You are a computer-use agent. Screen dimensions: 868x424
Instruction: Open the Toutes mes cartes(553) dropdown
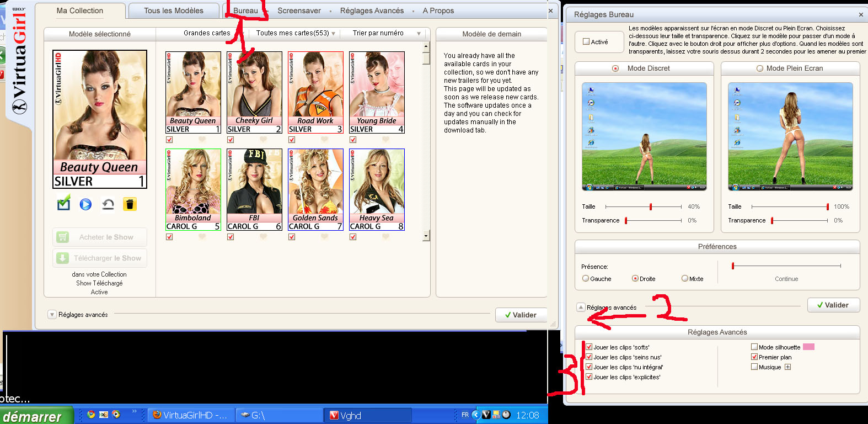click(296, 33)
